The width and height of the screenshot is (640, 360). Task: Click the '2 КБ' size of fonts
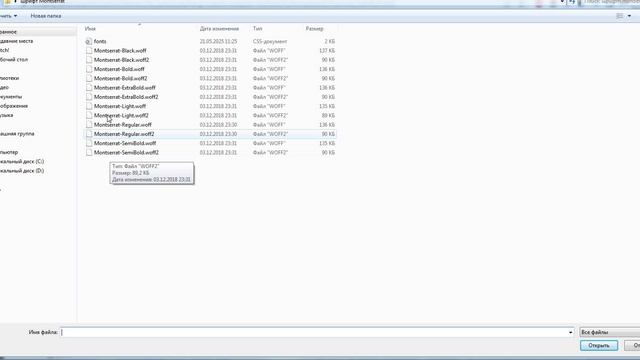pyautogui.click(x=330, y=42)
